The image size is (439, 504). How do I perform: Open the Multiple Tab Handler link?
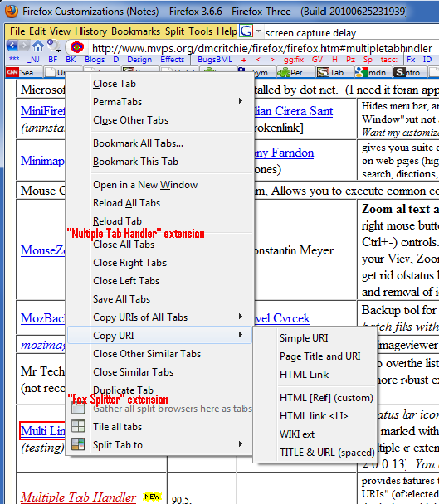point(78,497)
